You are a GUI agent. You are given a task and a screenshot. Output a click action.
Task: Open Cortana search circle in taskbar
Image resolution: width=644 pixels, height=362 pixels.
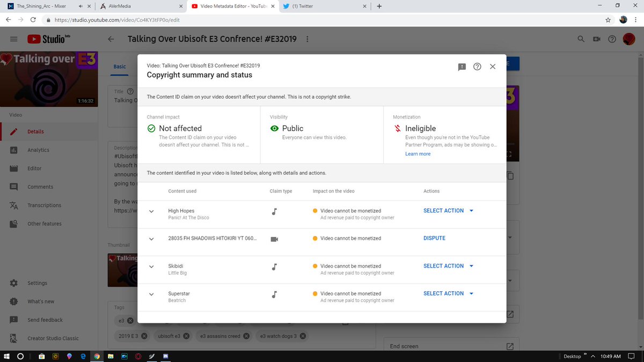pos(20,356)
